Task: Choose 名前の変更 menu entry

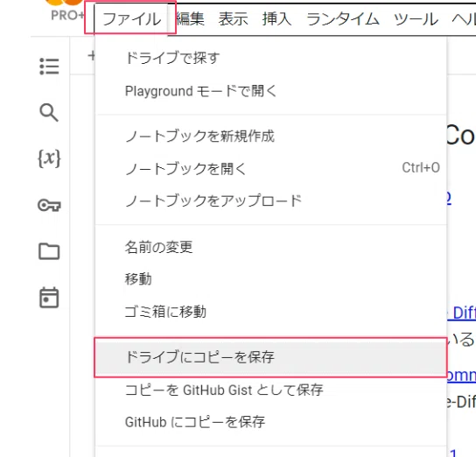Action: click(270, 247)
